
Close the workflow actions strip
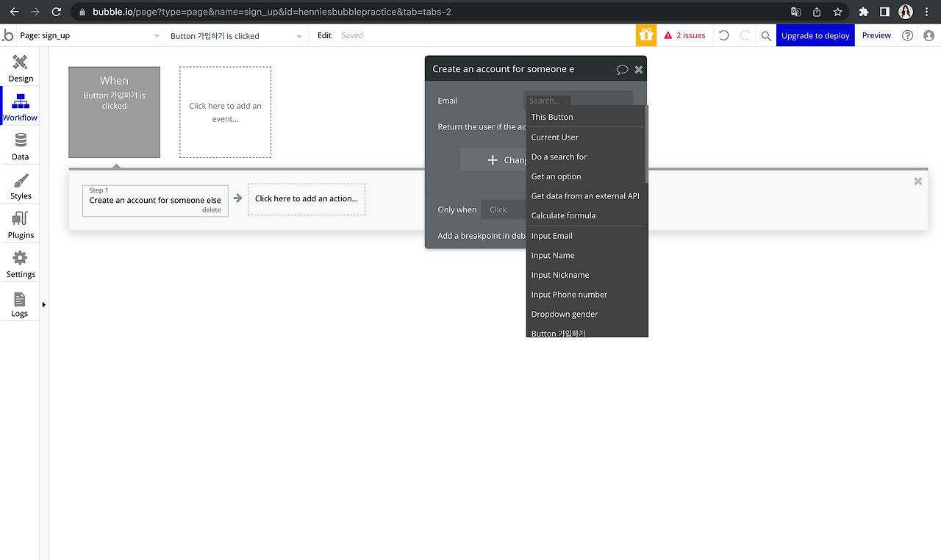tap(917, 181)
